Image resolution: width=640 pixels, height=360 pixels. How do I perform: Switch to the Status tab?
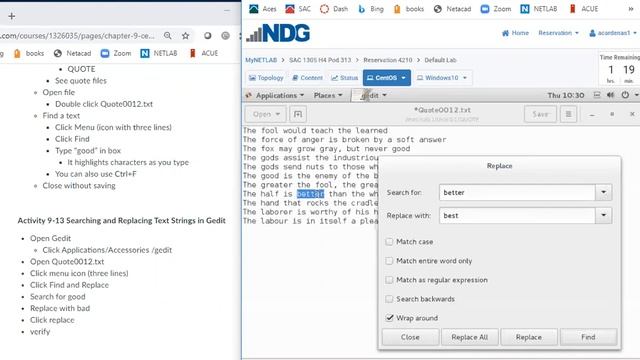pyautogui.click(x=344, y=78)
